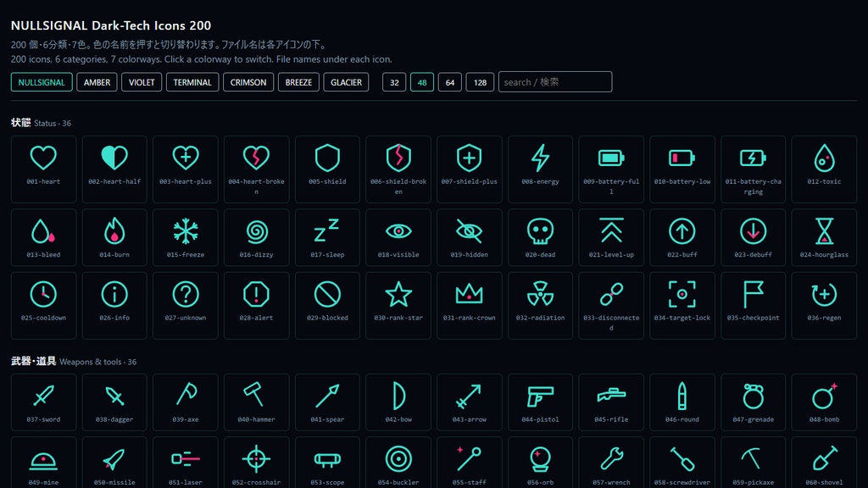The image size is (868, 488).
Task: Choose the 005-shield icon
Action: click(x=327, y=158)
